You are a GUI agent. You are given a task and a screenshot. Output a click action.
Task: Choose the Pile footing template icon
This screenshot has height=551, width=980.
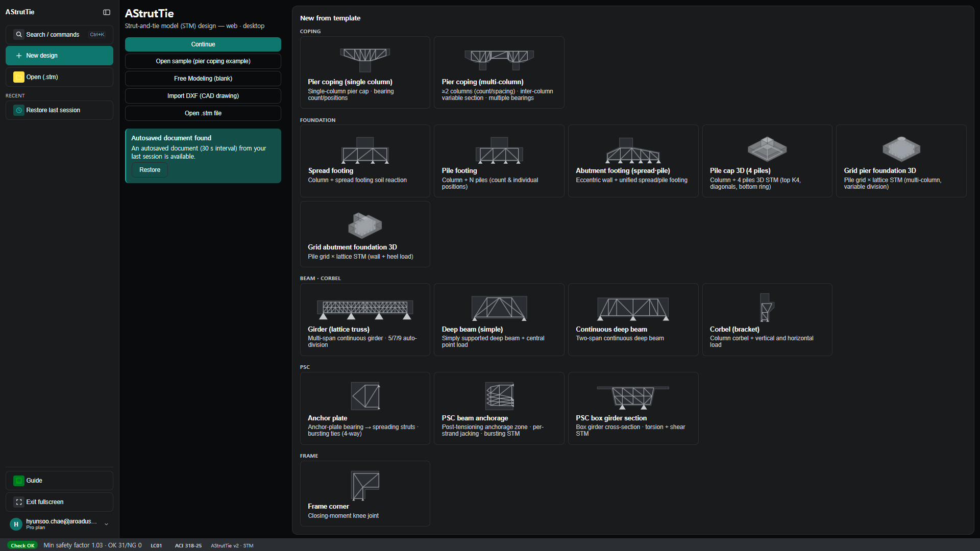pyautogui.click(x=499, y=150)
